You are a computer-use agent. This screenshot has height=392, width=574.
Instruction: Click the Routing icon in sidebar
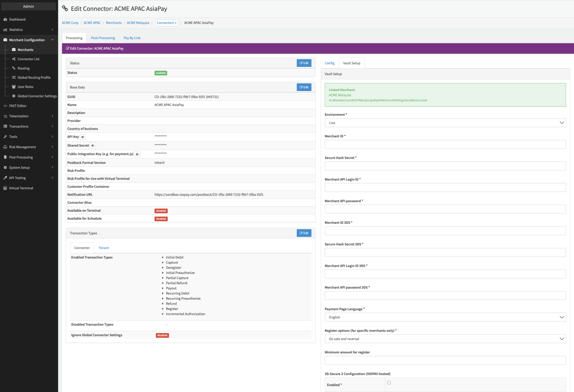tap(14, 68)
